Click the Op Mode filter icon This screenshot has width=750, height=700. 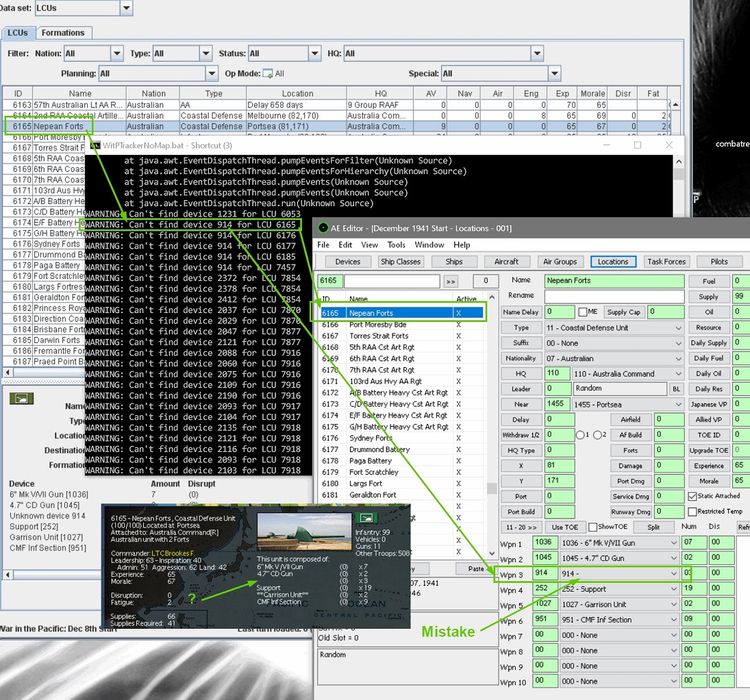point(268,74)
